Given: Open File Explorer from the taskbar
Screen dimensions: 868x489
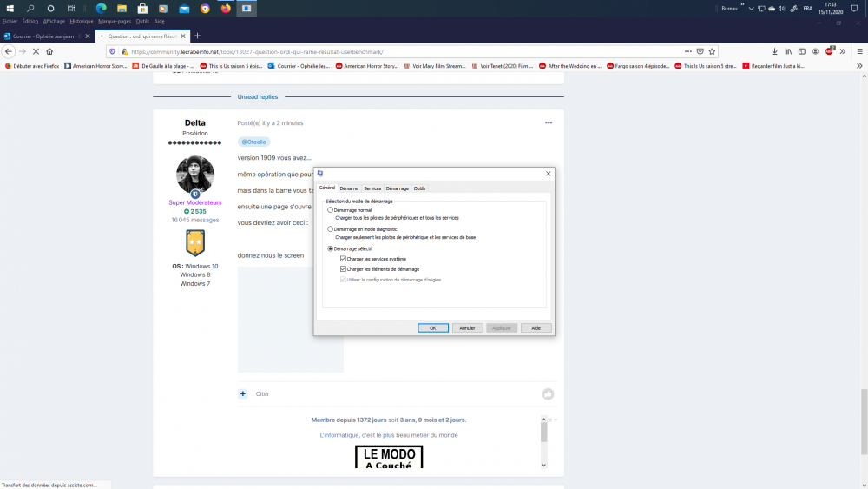Looking at the screenshot, I should tap(122, 9).
